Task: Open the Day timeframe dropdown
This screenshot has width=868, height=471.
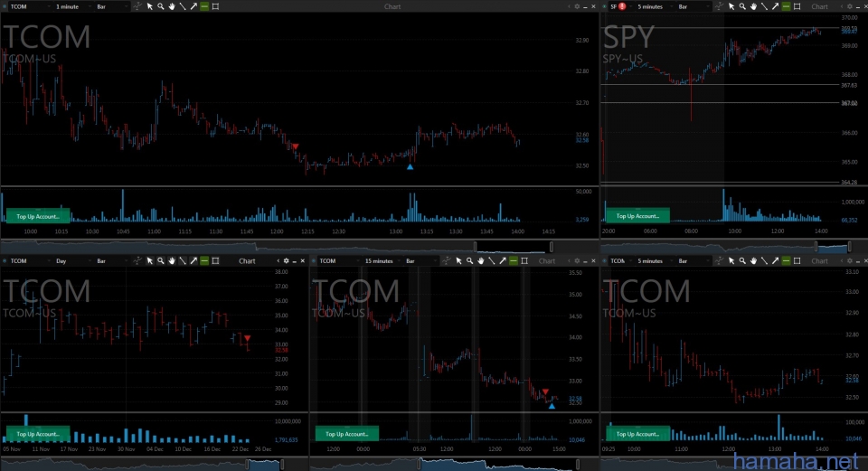Action: 73,260
